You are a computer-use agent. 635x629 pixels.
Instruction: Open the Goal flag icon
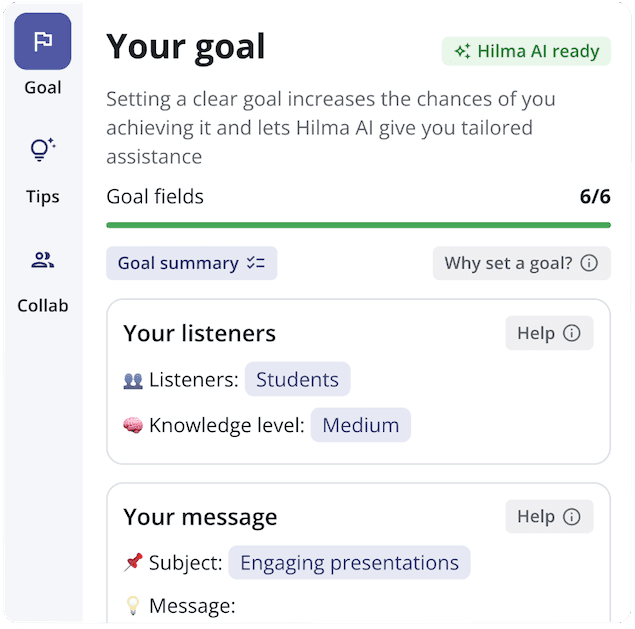coord(42,41)
